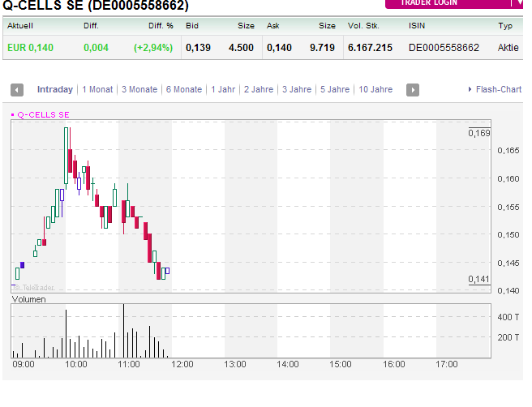Click the low marker 0,141
This screenshot has height=407, width=532.
click(x=479, y=279)
